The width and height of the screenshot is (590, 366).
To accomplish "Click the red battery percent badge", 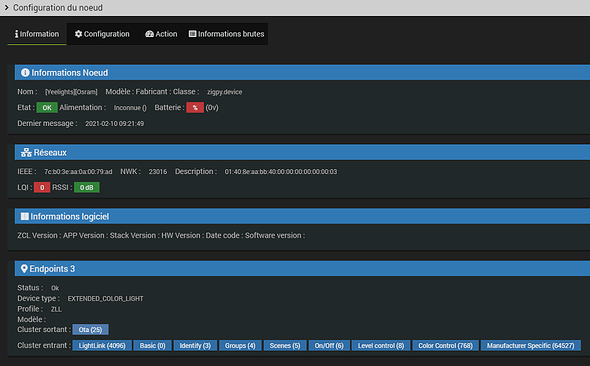I will (x=195, y=108).
